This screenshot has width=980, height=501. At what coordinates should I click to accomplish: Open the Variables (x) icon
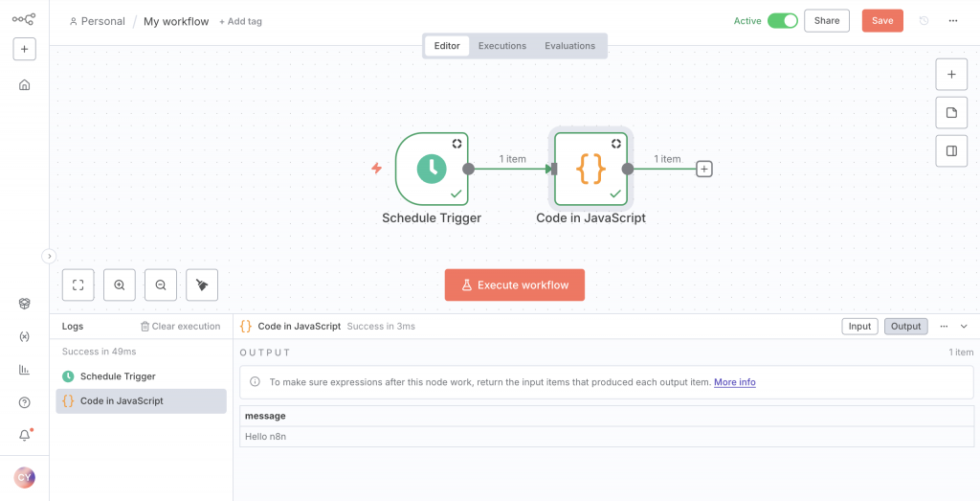[24, 336]
